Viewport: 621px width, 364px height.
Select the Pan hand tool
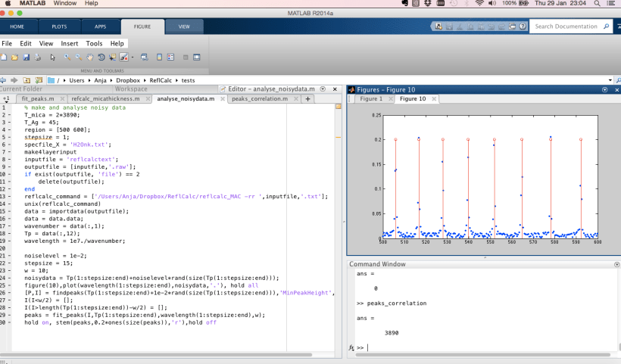click(90, 58)
